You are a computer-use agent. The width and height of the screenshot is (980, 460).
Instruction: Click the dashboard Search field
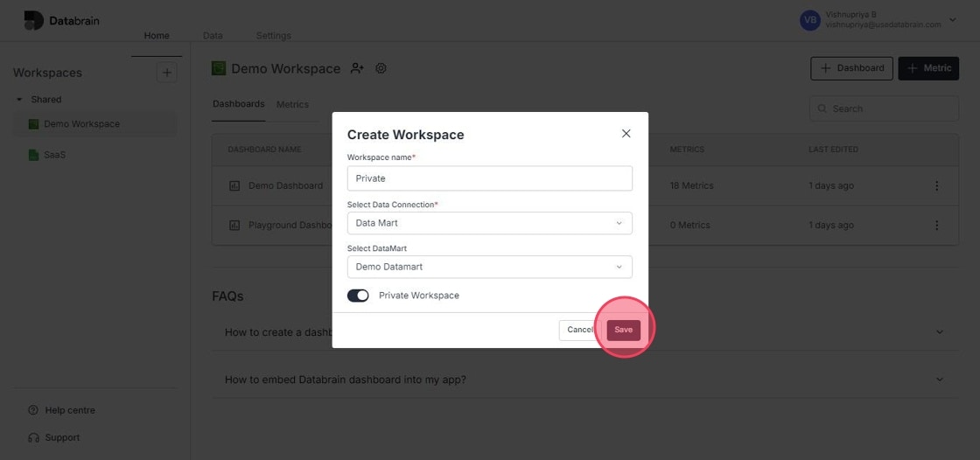point(884,108)
